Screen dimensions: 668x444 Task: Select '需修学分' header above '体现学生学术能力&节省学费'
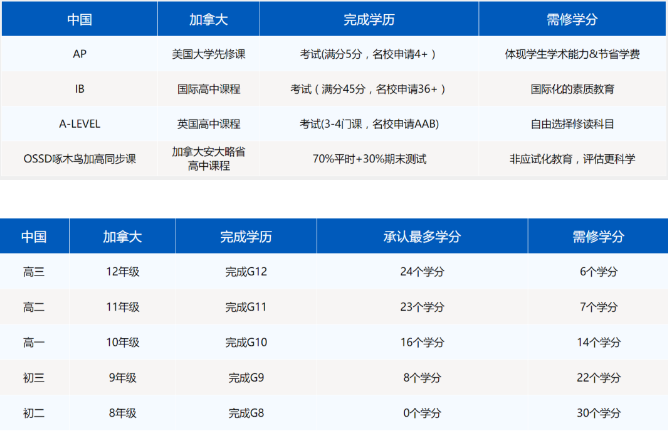coord(572,19)
